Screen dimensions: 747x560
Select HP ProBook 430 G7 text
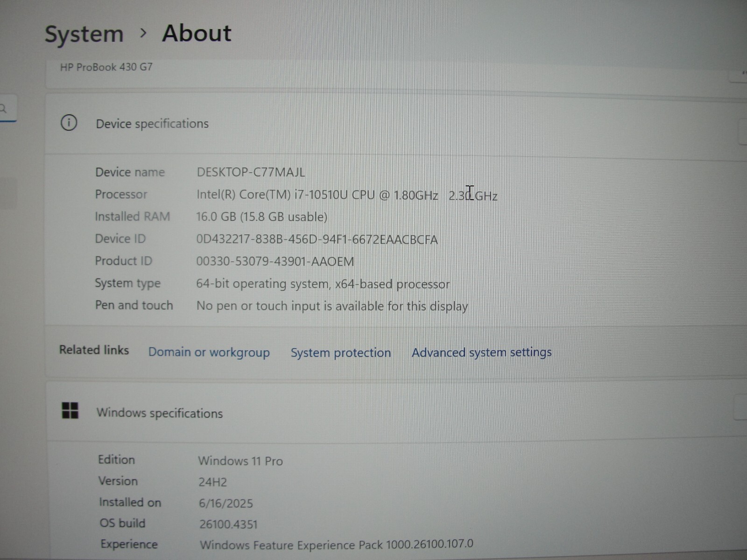(106, 67)
